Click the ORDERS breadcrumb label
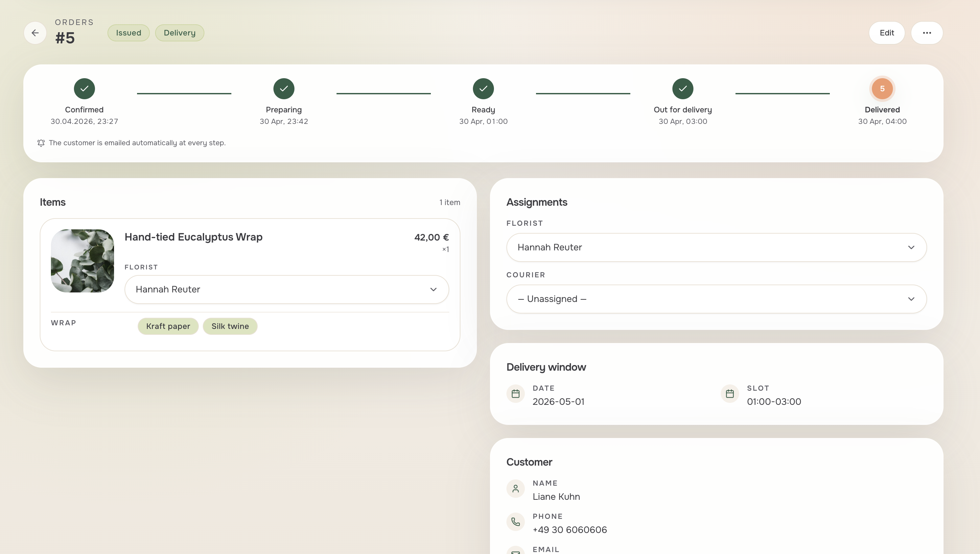This screenshot has height=554, width=980. pos(74,22)
